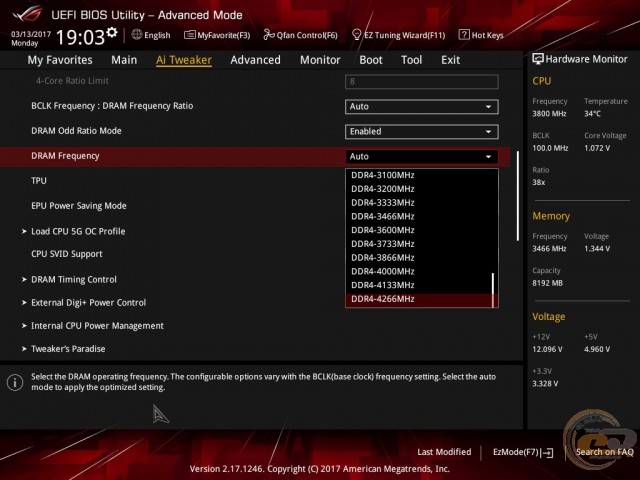640x480 pixels.
Task: Open Search on FAQ
Action: (x=604, y=452)
